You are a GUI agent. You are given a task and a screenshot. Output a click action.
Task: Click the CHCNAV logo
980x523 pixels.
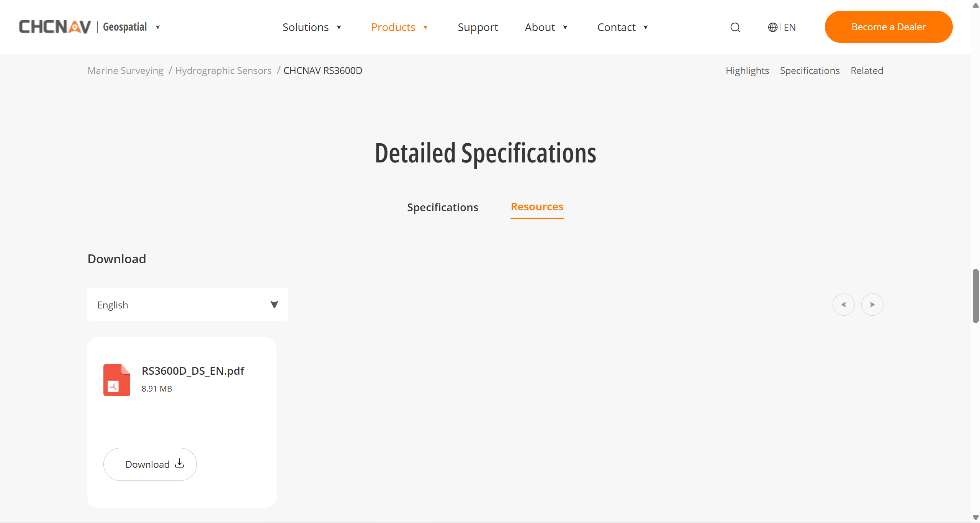click(55, 27)
